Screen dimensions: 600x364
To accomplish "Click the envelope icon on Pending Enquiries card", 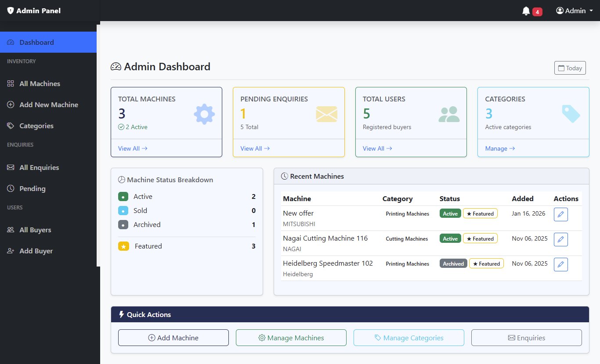I will (x=326, y=114).
